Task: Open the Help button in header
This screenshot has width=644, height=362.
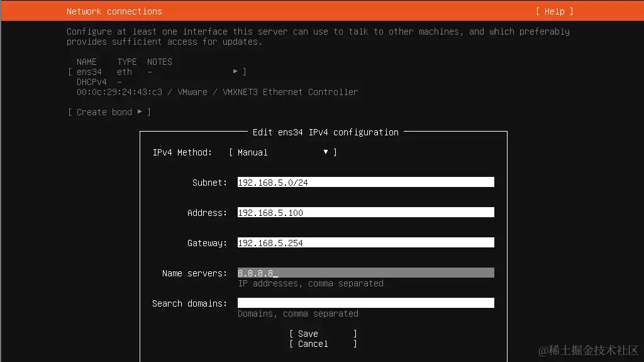Action: click(555, 11)
